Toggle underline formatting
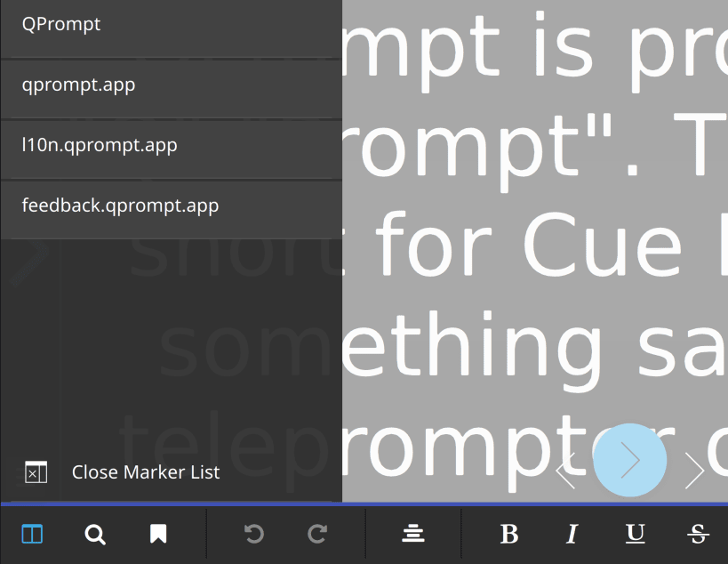The image size is (728, 564). (x=636, y=534)
